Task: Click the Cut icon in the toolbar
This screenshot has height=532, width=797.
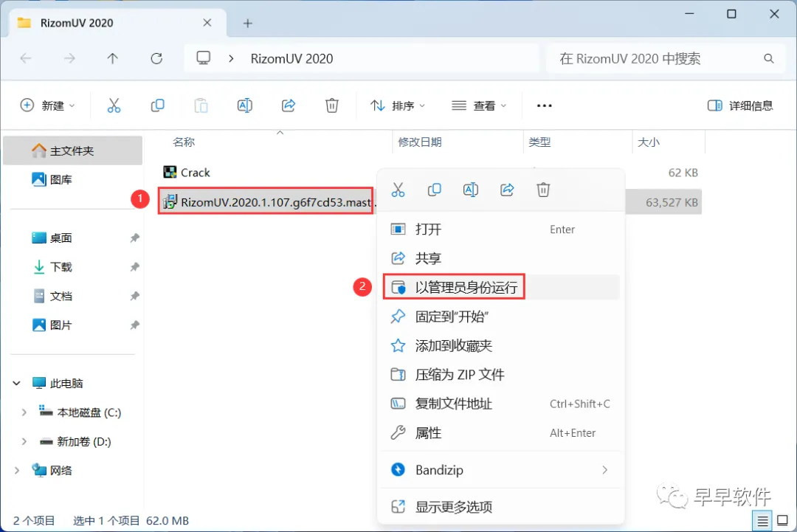Action: pos(114,106)
